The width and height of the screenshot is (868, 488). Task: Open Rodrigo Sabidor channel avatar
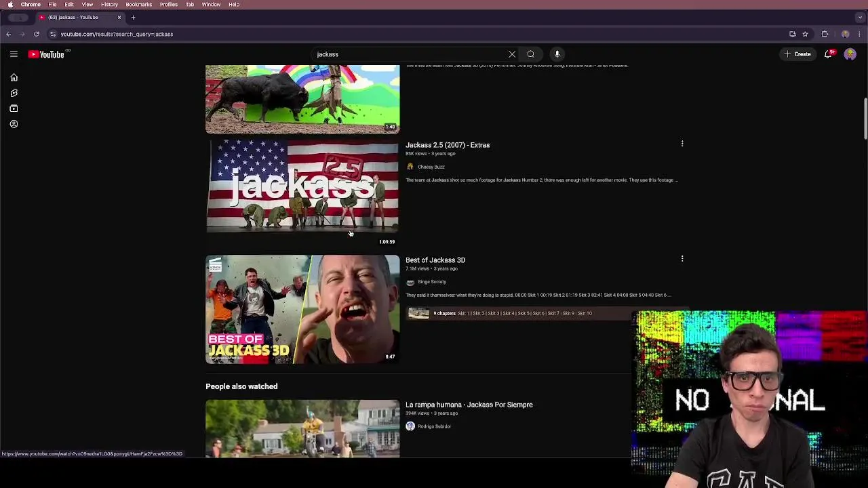pos(410,426)
